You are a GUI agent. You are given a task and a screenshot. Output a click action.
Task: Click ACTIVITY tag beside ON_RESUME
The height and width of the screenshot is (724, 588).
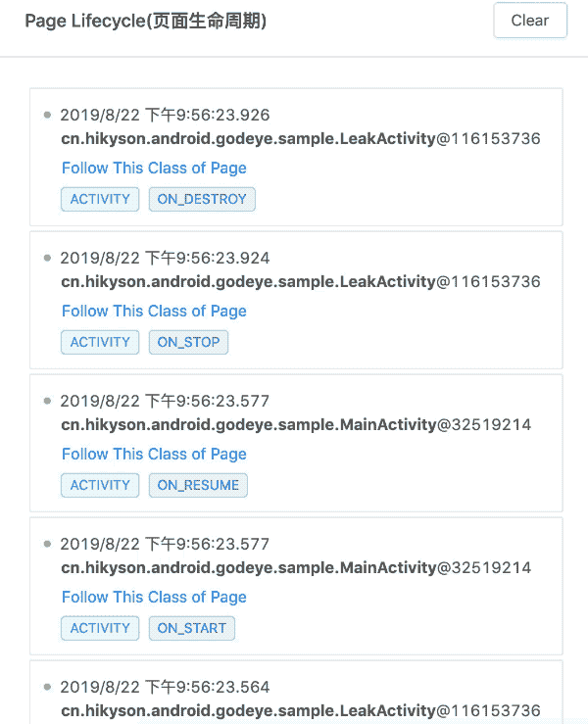[x=100, y=485]
